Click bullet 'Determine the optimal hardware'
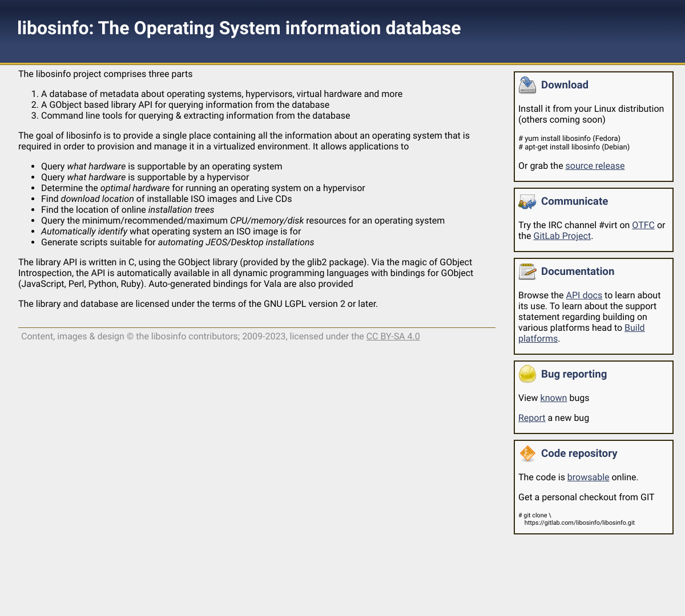685x616 pixels. (203, 188)
